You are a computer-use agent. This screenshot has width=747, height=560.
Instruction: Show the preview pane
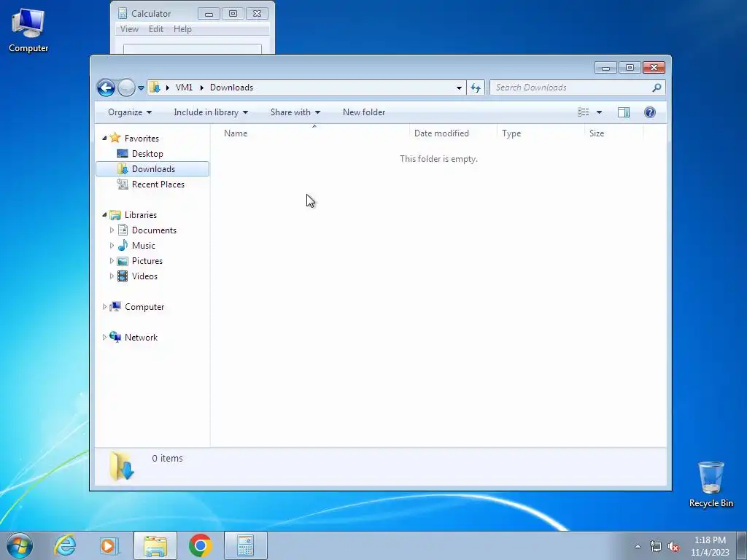pyautogui.click(x=624, y=112)
